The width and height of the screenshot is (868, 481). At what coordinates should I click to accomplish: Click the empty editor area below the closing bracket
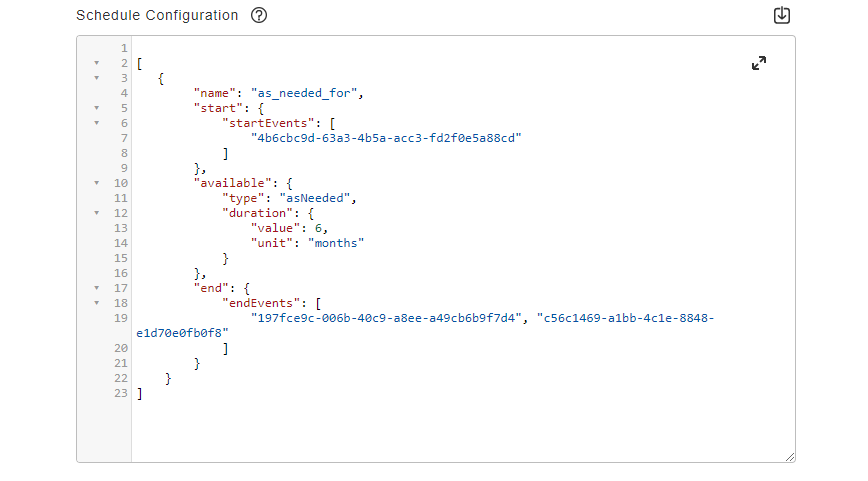[450, 430]
